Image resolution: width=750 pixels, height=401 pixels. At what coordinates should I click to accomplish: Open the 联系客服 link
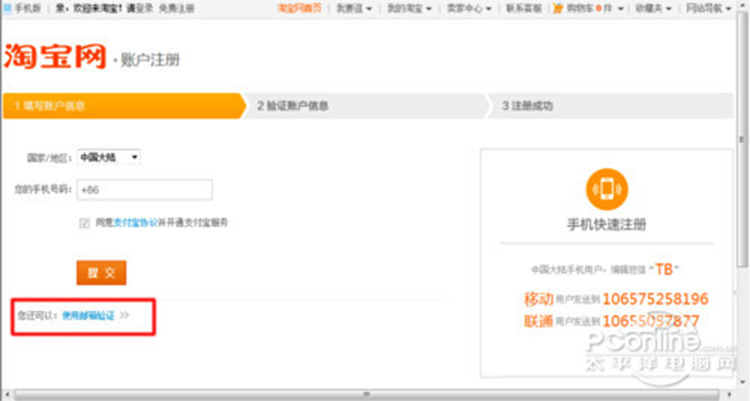(524, 9)
